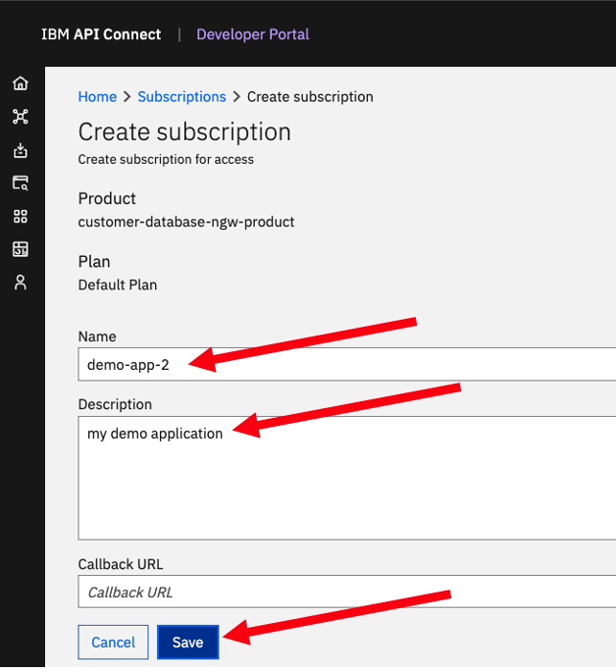616x672 pixels.
Task: Click the Create subscription breadcrumb item
Action: click(x=310, y=97)
